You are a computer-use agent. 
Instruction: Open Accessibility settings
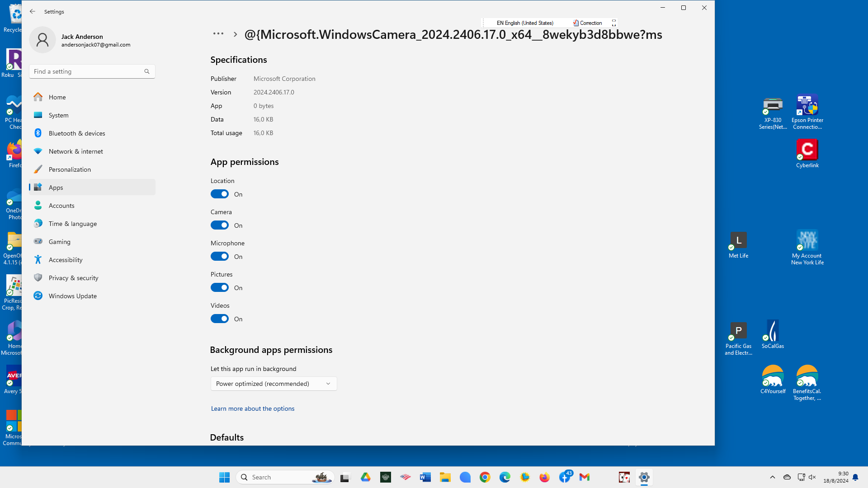(92, 260)
